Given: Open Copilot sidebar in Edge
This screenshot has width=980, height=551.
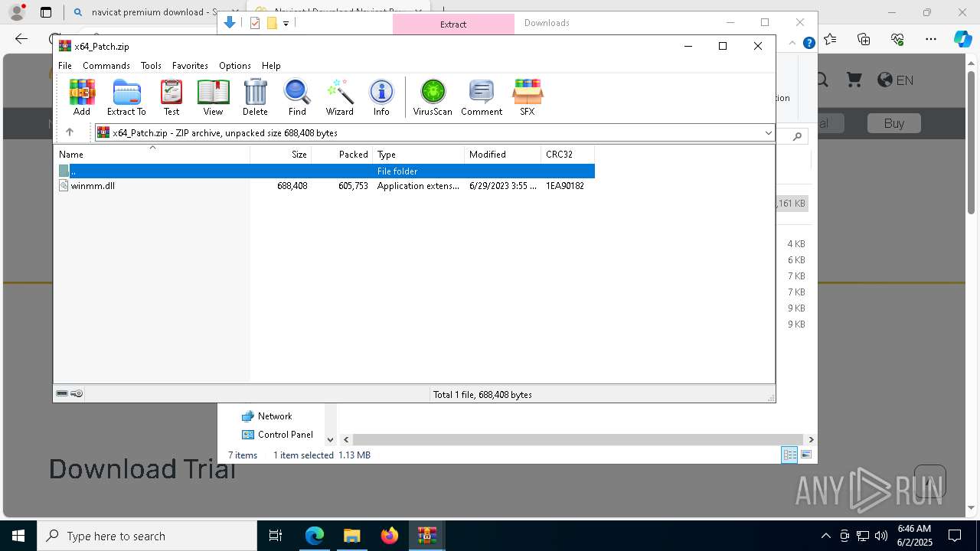Looking at the screenshot, I should tap(962, 39).
